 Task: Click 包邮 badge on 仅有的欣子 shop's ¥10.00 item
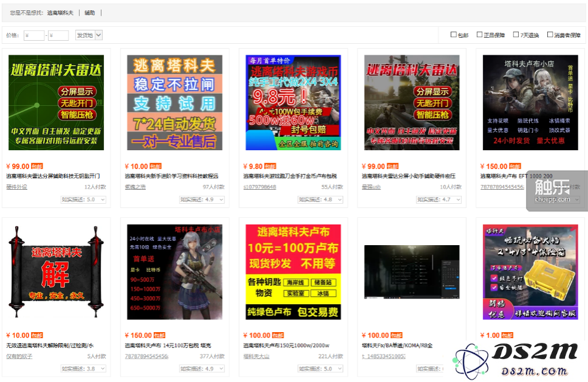tap(37, 336)
